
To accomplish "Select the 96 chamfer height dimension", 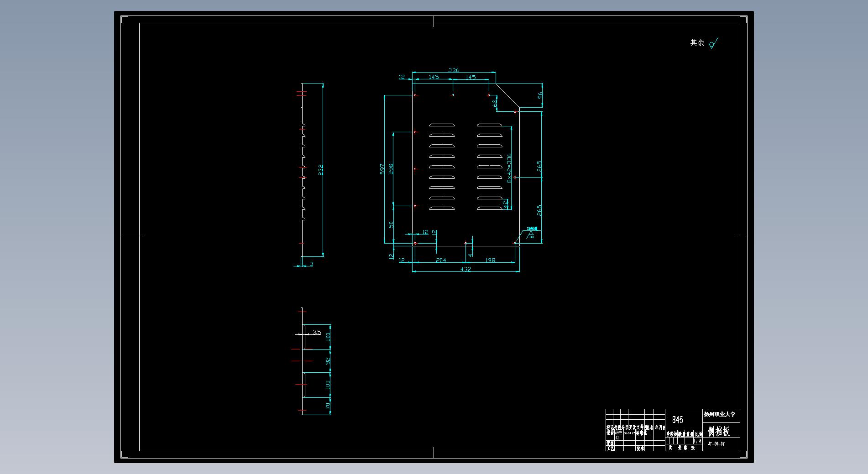I will (x=540, y=95).
